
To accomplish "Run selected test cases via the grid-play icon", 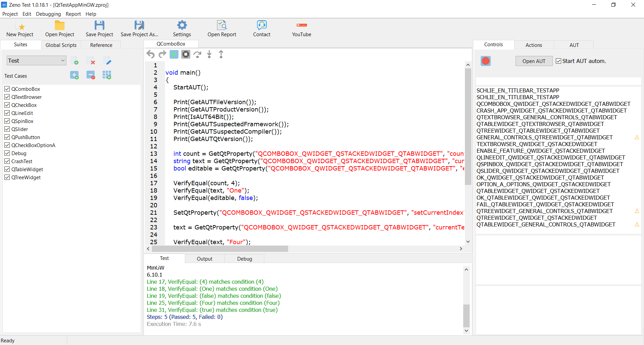I will pyautogui.click(x=107, y=75).
